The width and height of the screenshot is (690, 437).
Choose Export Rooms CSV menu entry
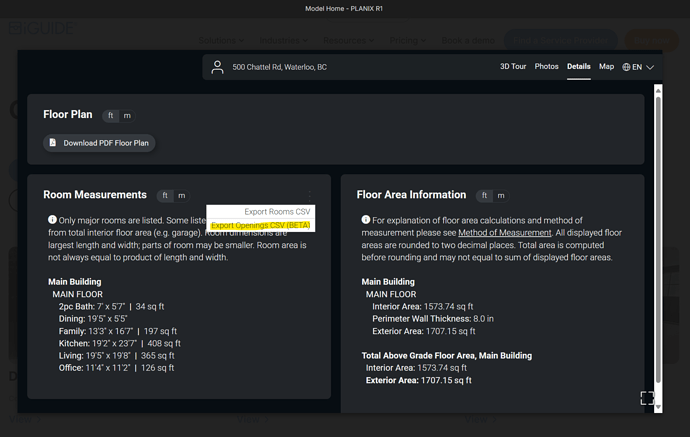click(261, 212)
